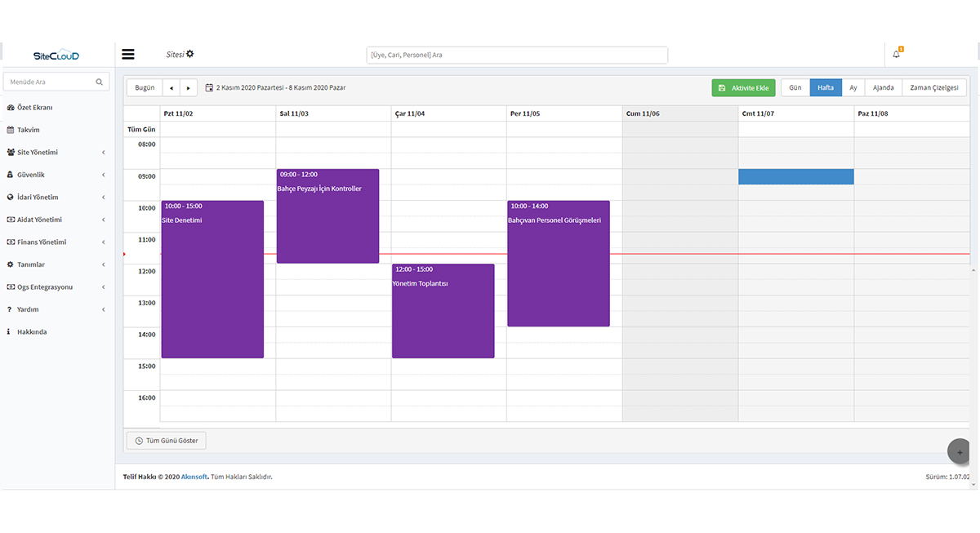Click the Üye, Cari, Personel search field
The height and width of the screenshot is (533, 980).
(x=517, y=56)
